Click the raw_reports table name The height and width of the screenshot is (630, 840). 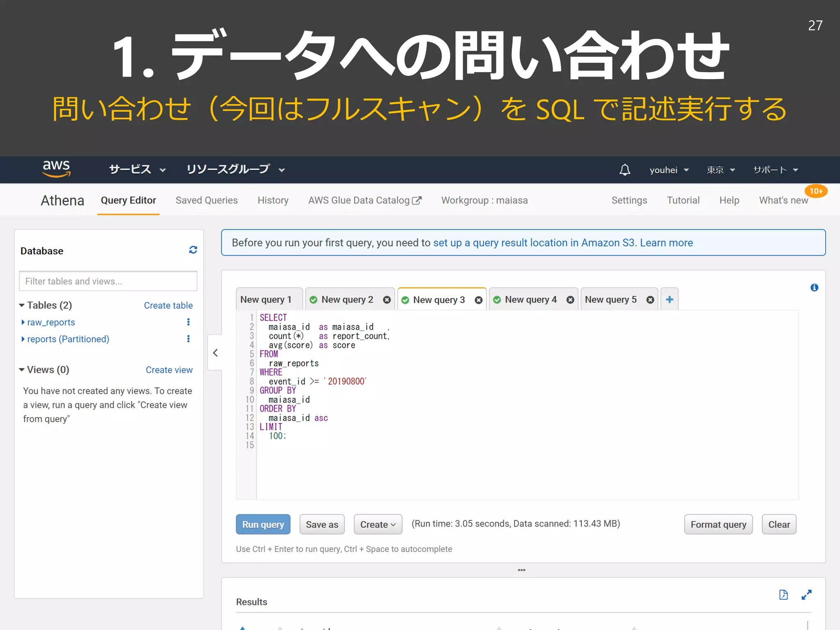(x=51, y=322)
